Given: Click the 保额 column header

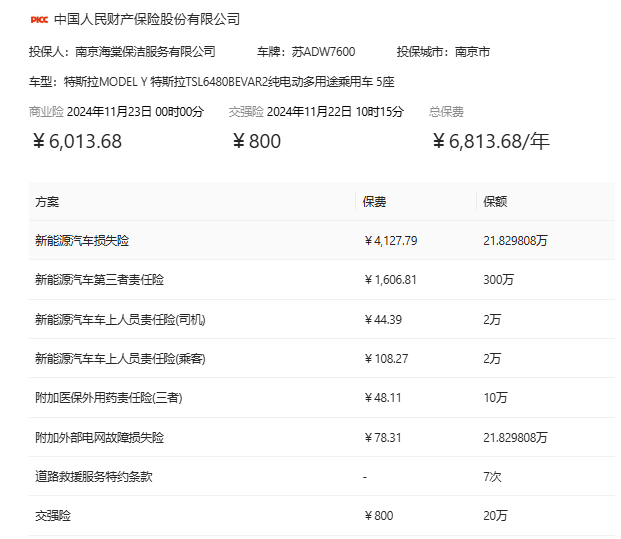Looking at the screenshot, I should (x=495, y=202).
